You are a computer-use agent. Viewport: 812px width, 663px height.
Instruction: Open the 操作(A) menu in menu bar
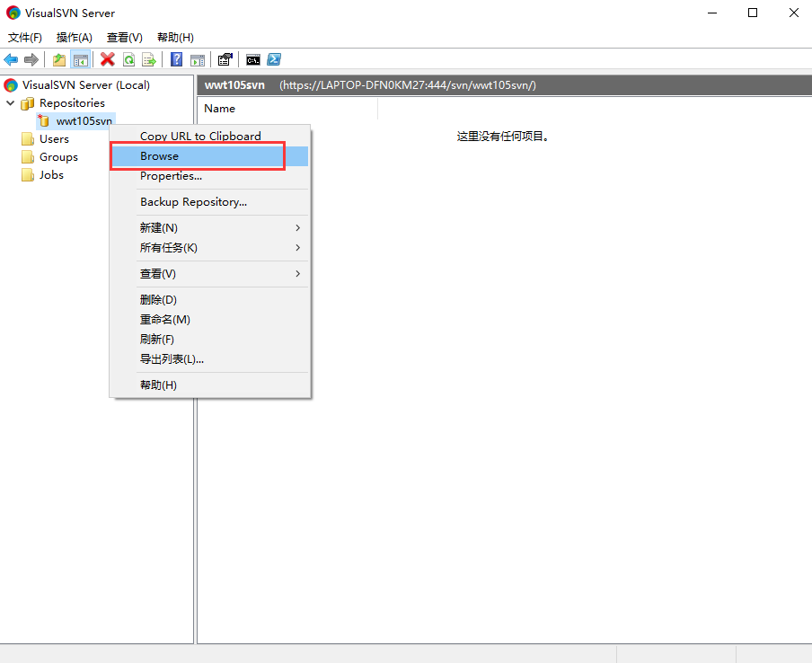click(75, 38)
